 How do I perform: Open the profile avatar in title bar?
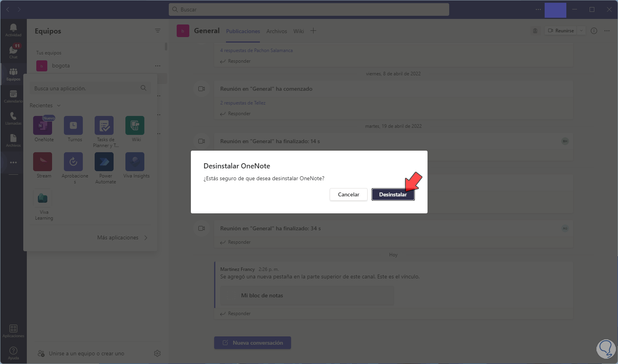(x=555, y=10)
